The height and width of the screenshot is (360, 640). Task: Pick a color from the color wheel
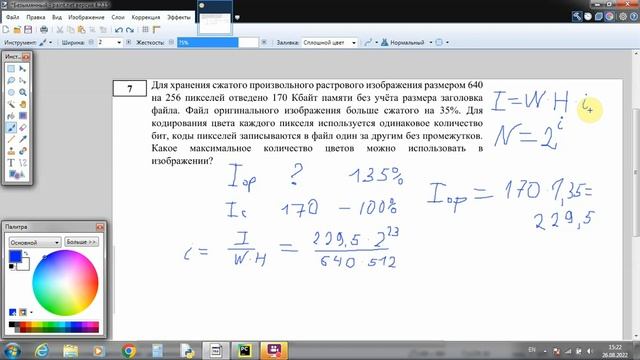pyautogui.click(x=65, y=282)
